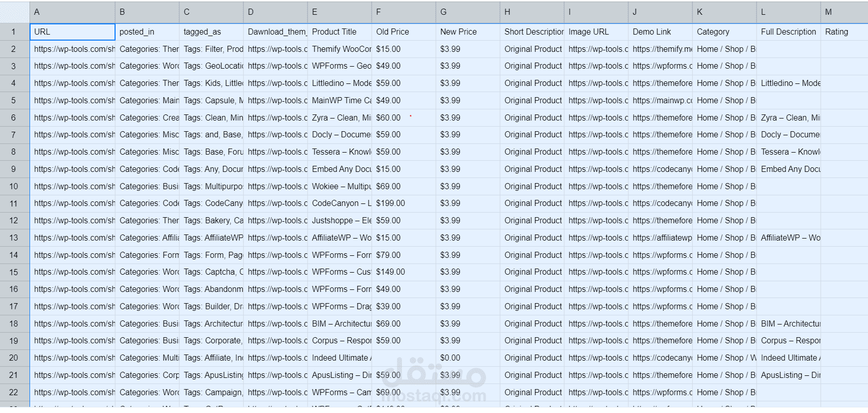Click 'Categories: Multi' cell
Screen dimensions: 868x413
point(147,358)
